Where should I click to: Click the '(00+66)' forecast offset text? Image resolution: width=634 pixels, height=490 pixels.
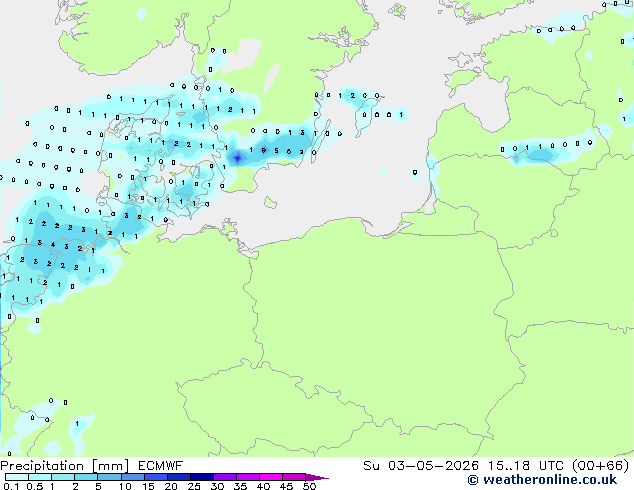[x=600, y=466]
